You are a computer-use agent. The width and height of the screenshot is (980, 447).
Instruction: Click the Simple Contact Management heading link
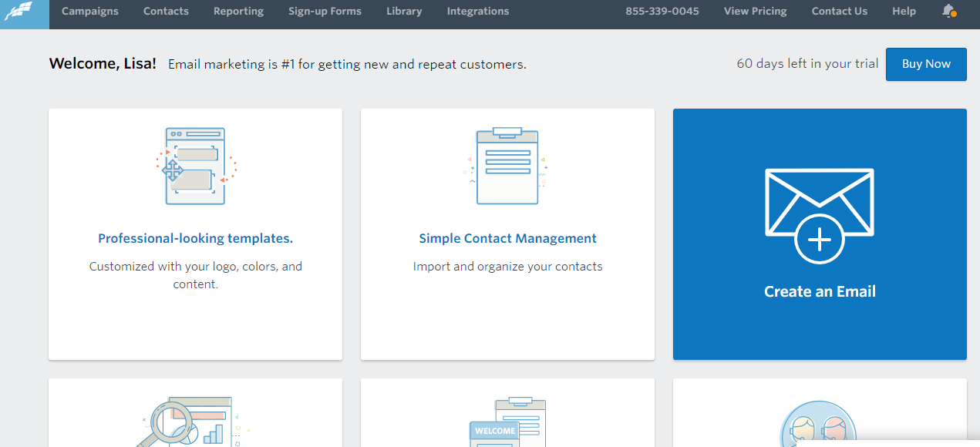pyautogui.click(x=508, y=238)
